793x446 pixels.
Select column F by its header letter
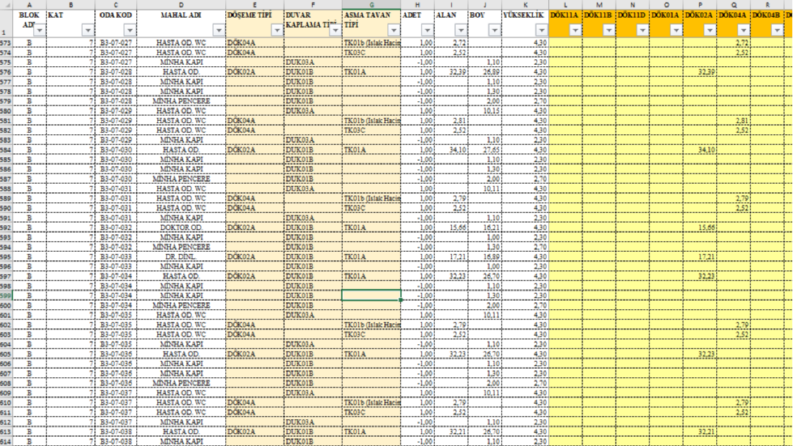coord(313,5)
